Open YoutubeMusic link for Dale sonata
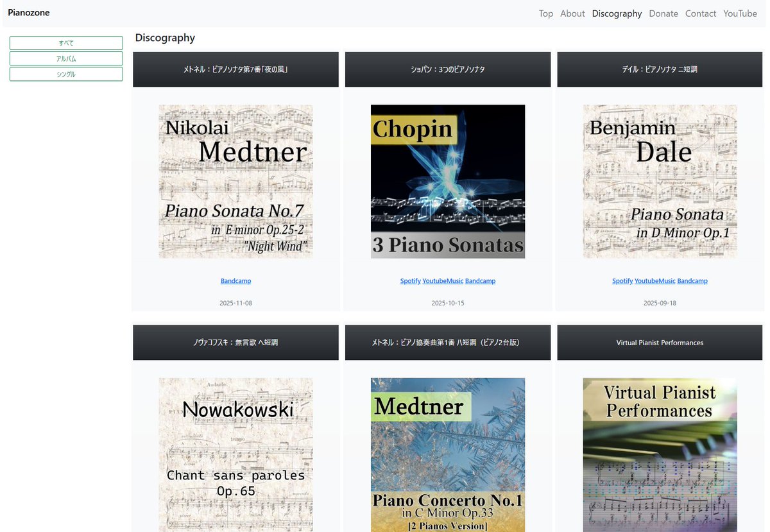Screen dimensions: 770x532 [655, 281]
